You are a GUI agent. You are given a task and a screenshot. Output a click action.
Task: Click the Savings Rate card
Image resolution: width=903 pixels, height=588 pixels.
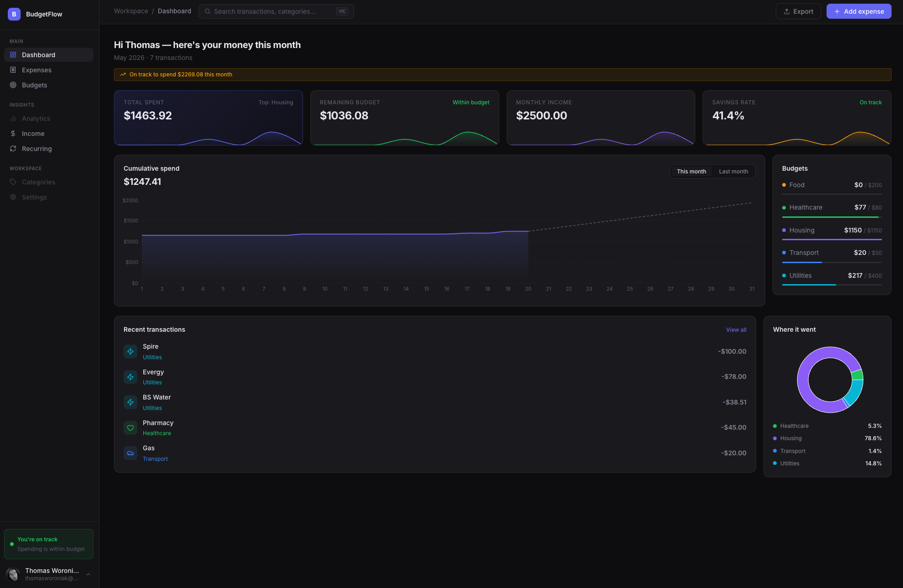tap(797, 118)
